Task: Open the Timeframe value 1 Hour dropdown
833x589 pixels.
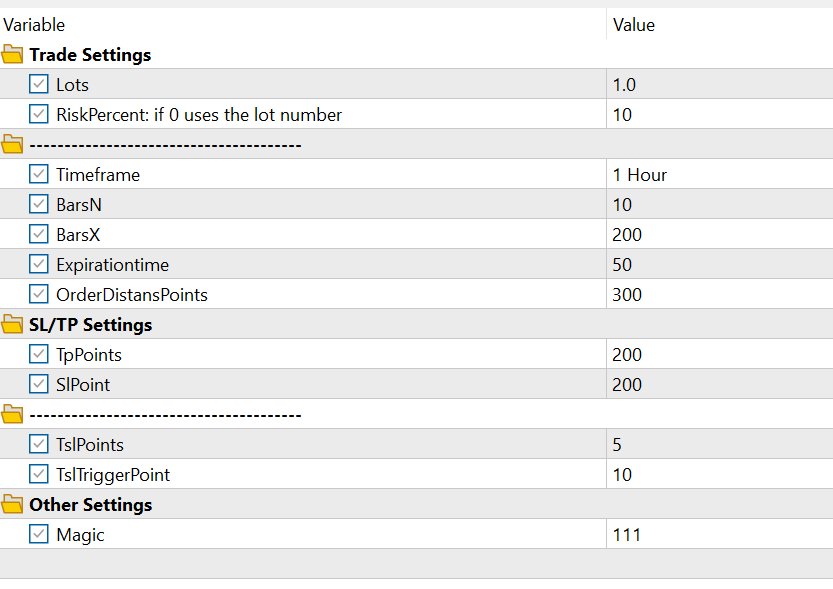Action: tap(719, 174)
